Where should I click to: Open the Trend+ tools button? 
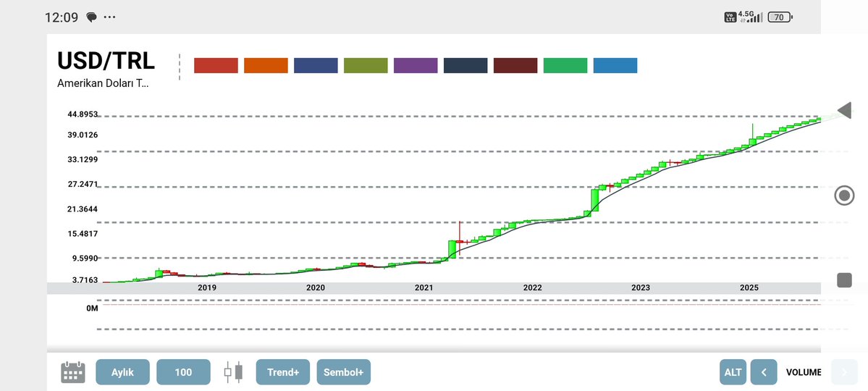[283, 372]
